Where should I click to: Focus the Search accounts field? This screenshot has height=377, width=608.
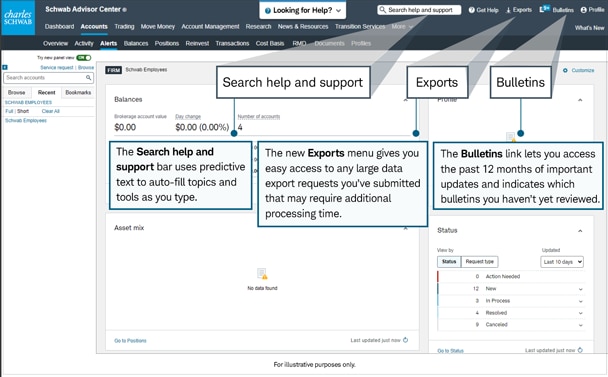click(48, 78)
